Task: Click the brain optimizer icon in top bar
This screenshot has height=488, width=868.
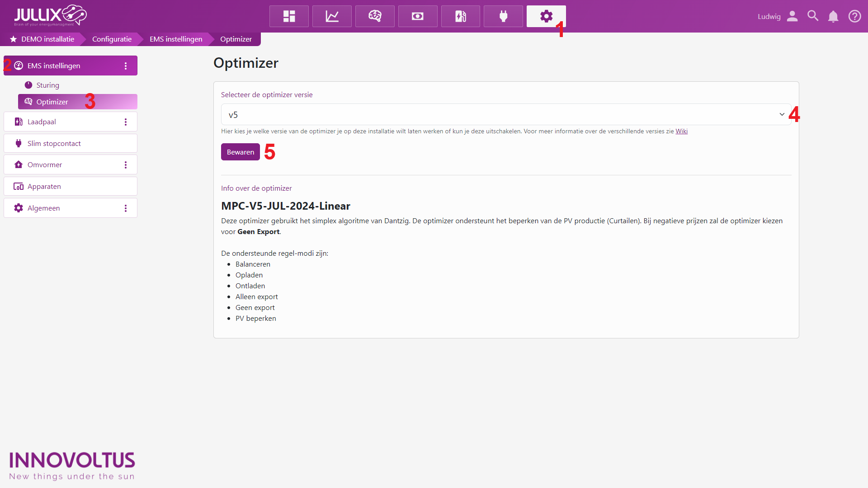Action: click(x=375, y=16)
